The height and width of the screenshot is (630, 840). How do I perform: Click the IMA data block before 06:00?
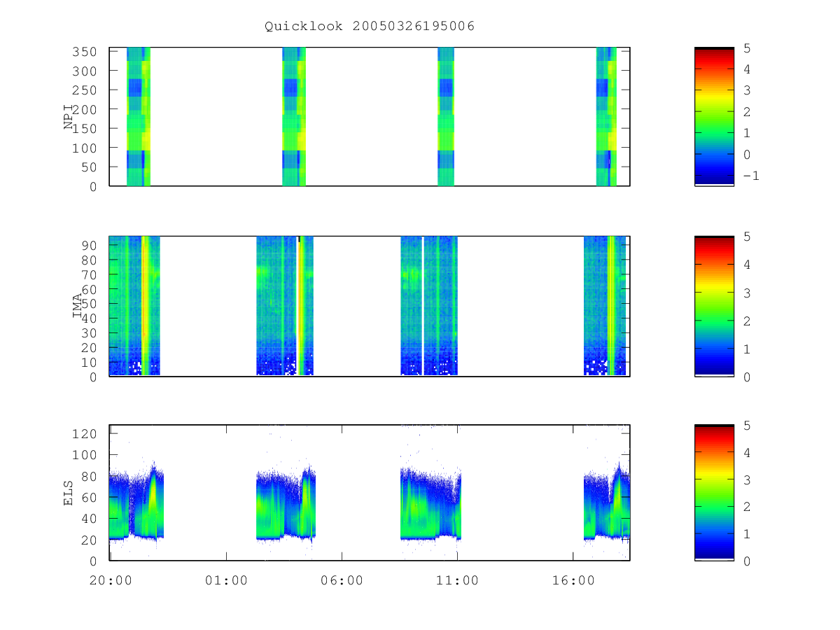pos(285,306)
